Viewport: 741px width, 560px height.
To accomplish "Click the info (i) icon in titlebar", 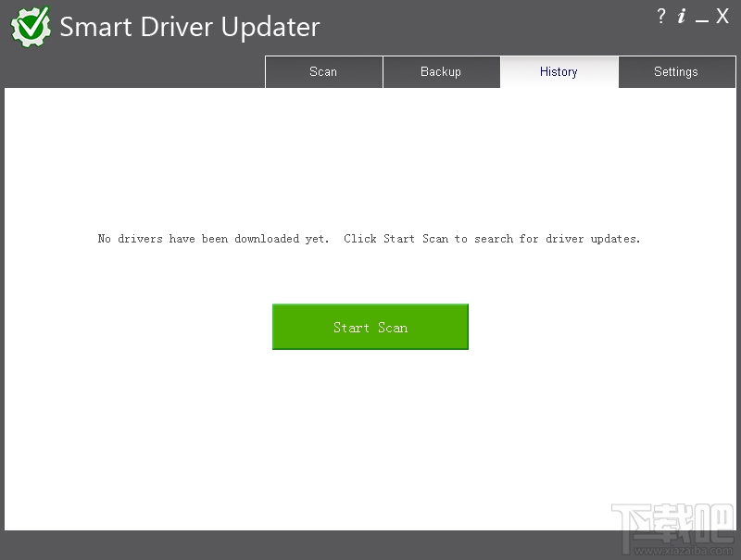I will [x=683, y=16].
